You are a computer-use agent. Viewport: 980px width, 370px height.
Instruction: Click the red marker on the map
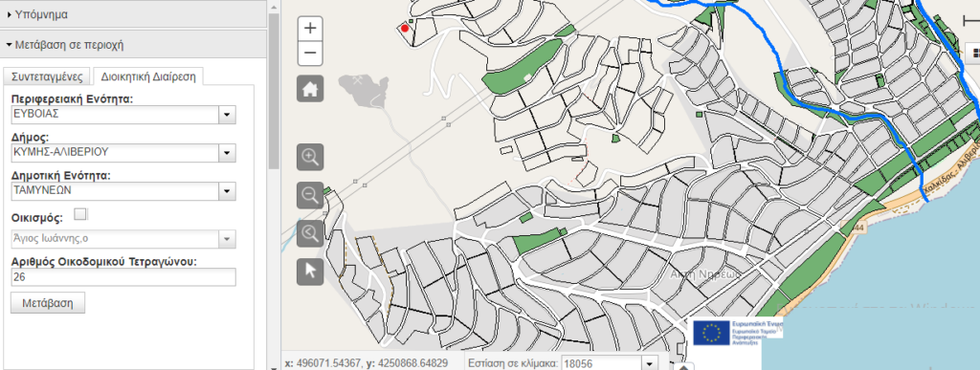[x=405, y=28]
